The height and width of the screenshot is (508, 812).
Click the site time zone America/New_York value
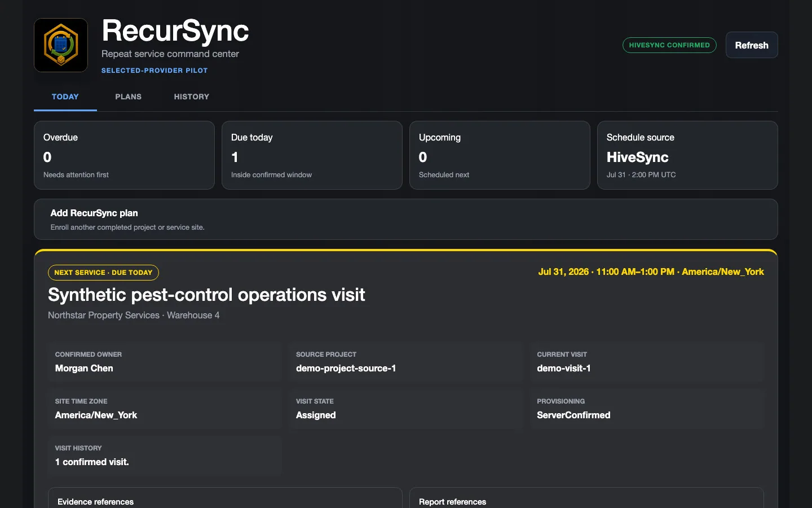(x=96, y=415)
